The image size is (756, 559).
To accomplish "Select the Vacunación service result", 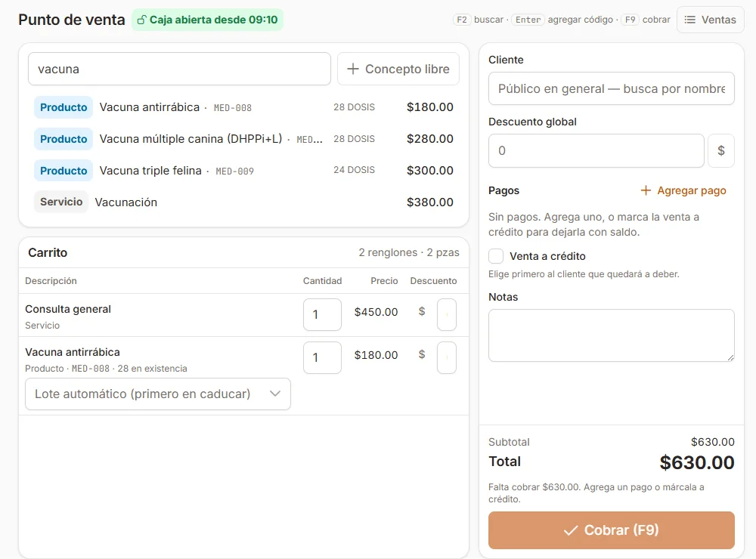I will (243, 202).
